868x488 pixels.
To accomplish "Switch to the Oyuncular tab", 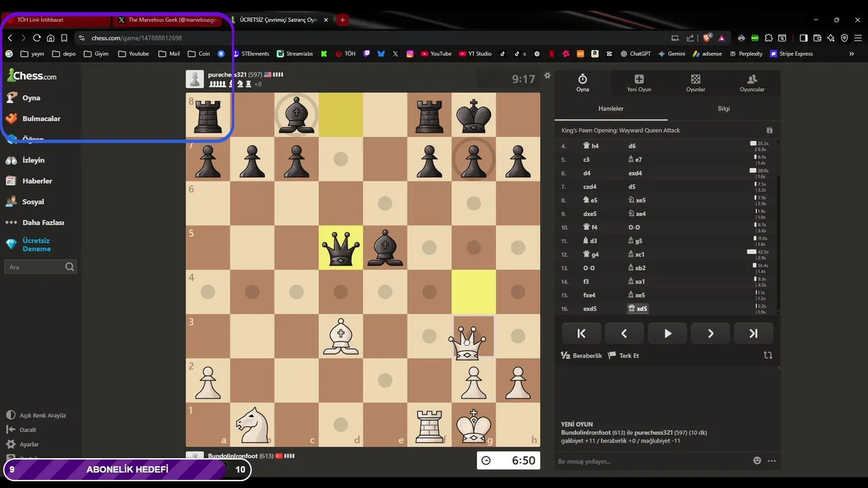I will coord(752,83).
